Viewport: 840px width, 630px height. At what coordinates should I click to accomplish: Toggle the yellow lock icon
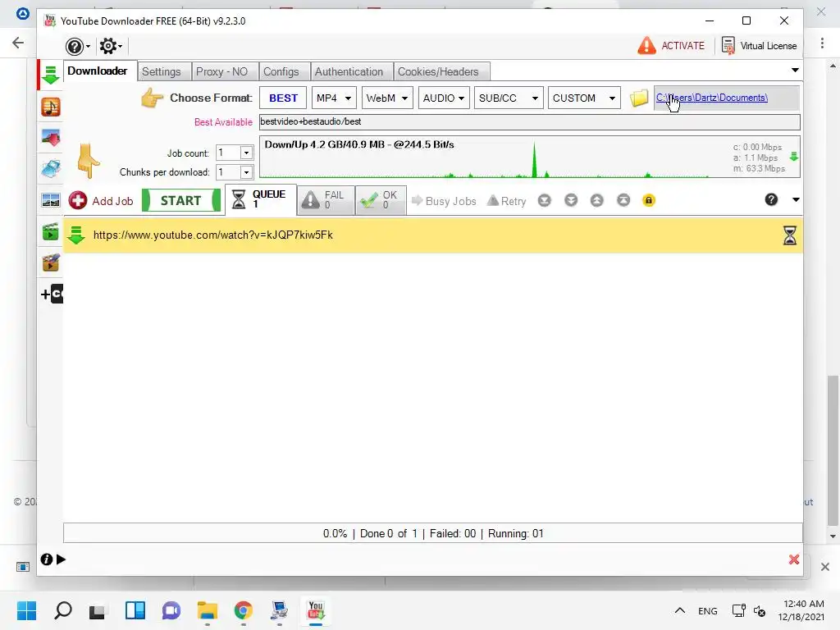(x=649, y=200)
